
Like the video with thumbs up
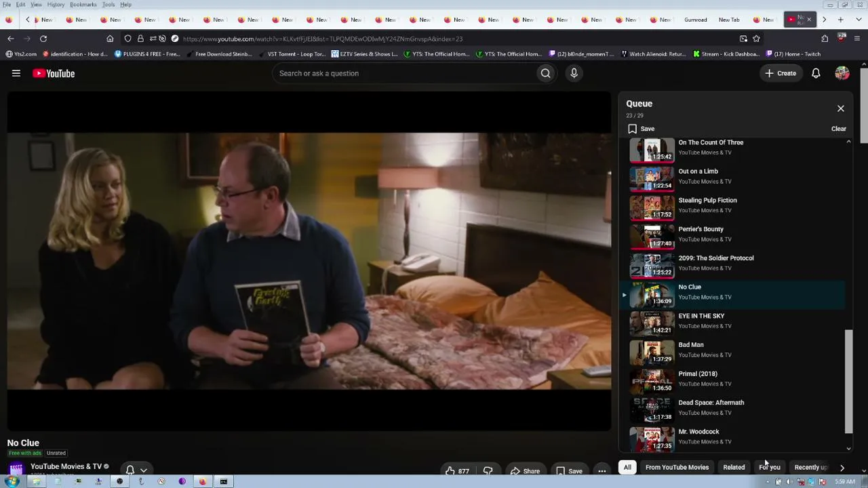click(458, 471)
